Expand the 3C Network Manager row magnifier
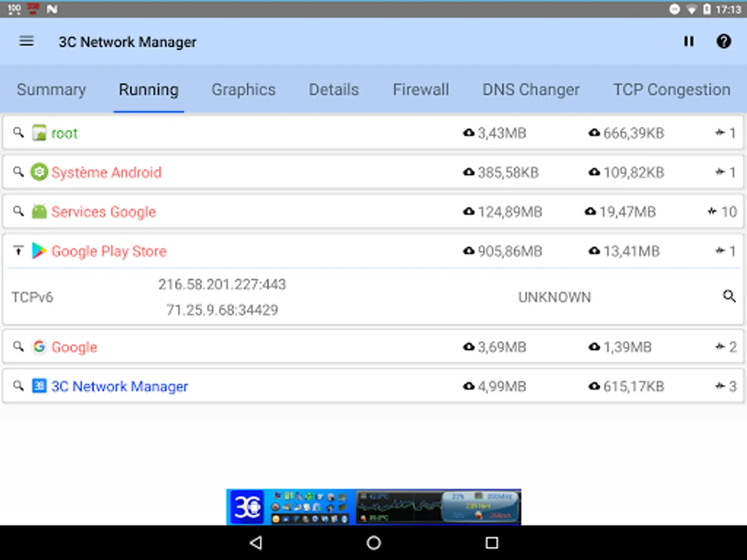Screen dimensions: 747x560 click(19, 386)
